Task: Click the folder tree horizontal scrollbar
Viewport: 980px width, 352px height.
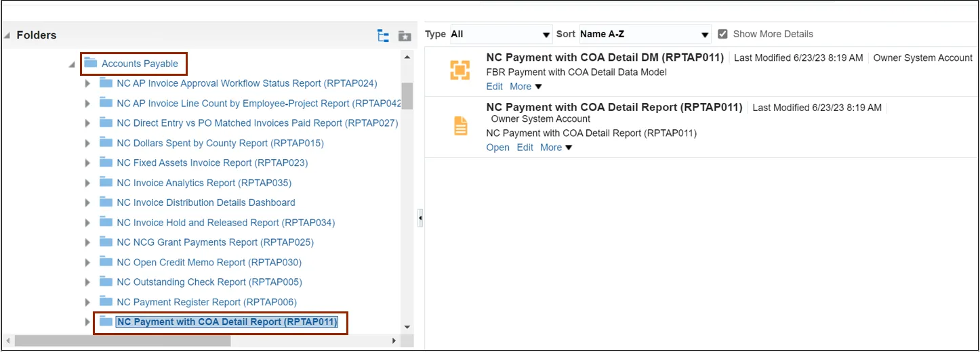Action: tap(122, 340)
